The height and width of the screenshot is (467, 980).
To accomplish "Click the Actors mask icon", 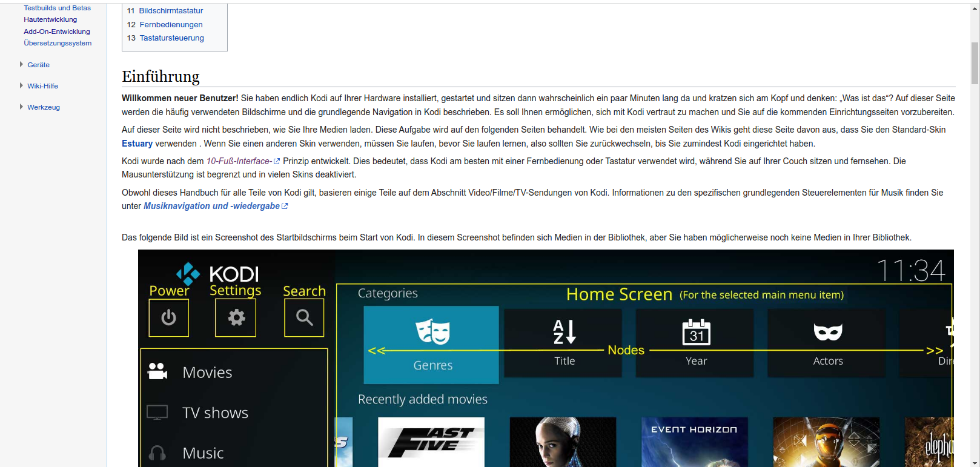I will (x=828, y=332).
